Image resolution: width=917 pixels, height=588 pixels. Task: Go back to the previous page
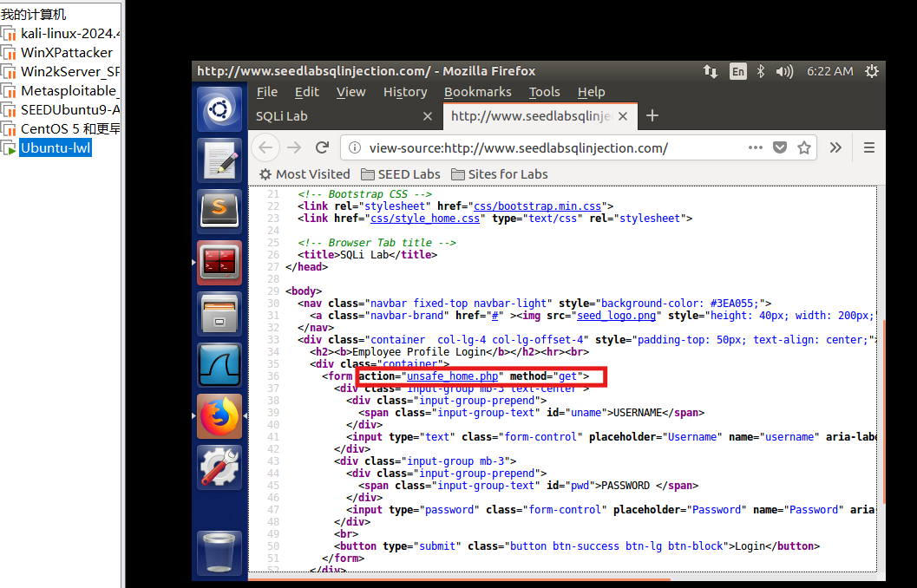pyautogui.click(x=265, y=147)
